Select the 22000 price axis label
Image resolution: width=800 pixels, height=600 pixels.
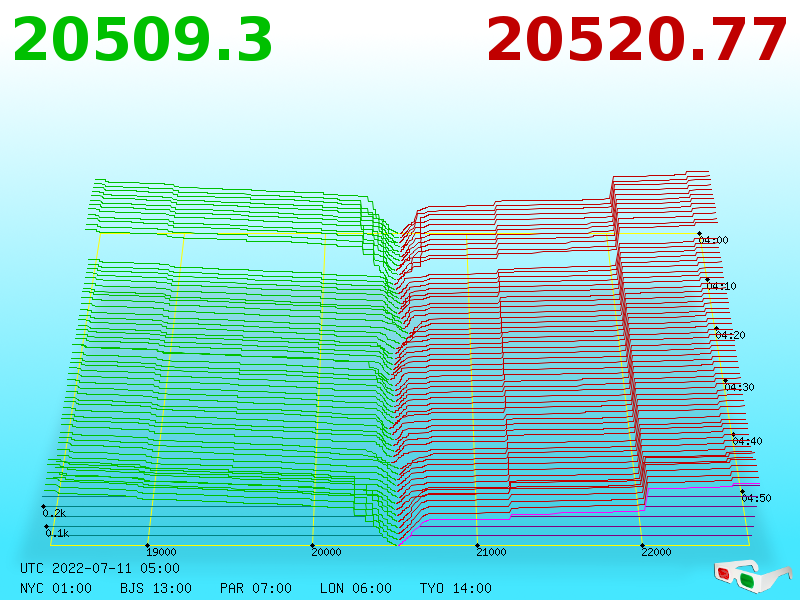[x=657, y=552]
